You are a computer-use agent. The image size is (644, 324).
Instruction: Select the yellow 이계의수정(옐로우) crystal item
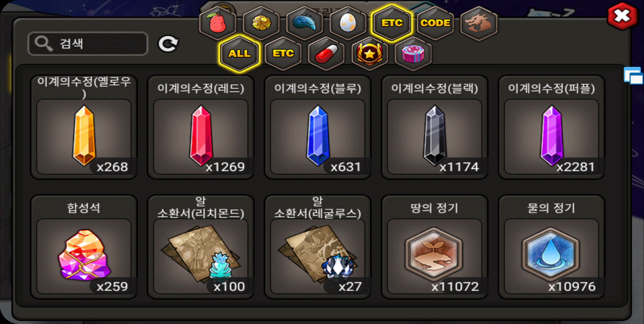(x=84, y=127)
